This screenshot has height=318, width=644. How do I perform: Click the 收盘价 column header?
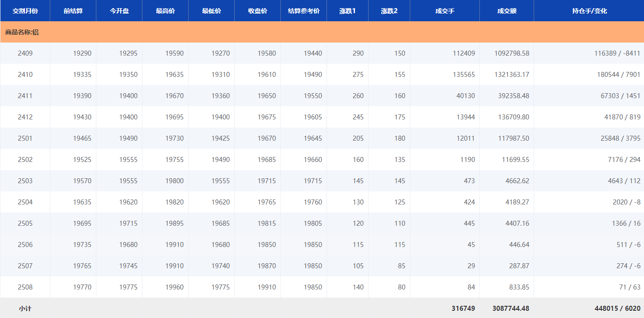point(257,11)
